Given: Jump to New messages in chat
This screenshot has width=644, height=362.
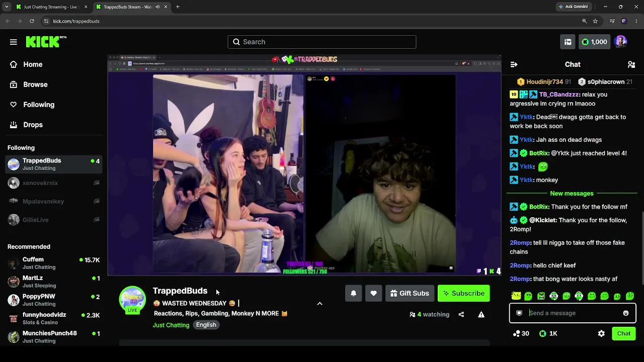Looking at the screenshot, I should (572, 193).
